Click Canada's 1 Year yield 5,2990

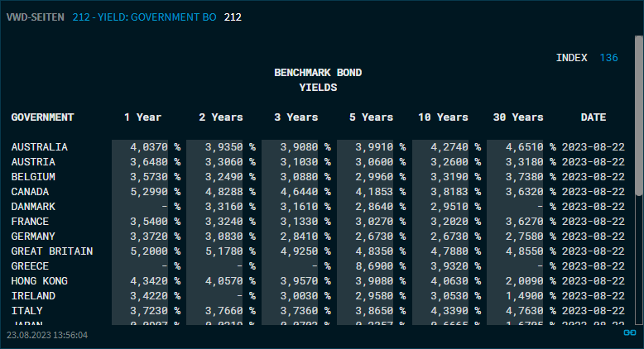pyautogui.click(x=149, y=192)
